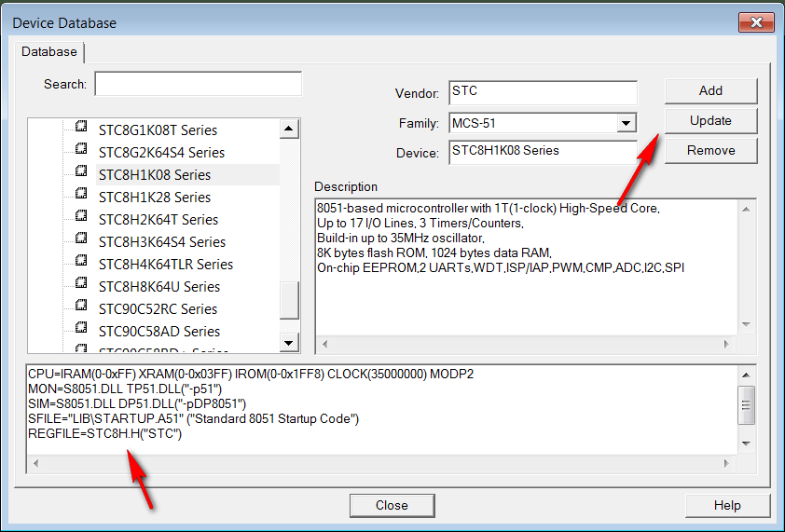Click 'Up to 17 I/O Lines' description line
Viewport: 785px width, 532px height.
[420, 223]
